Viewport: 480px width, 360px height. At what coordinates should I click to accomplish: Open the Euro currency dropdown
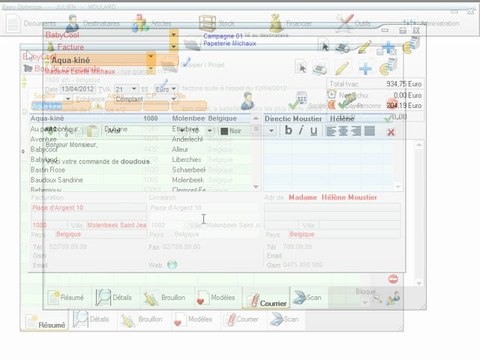[x=174, y=89]
